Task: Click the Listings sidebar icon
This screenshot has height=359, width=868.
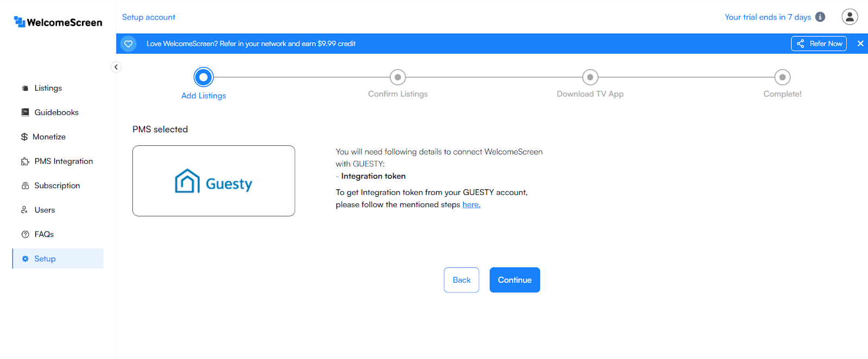Action: 25,88
